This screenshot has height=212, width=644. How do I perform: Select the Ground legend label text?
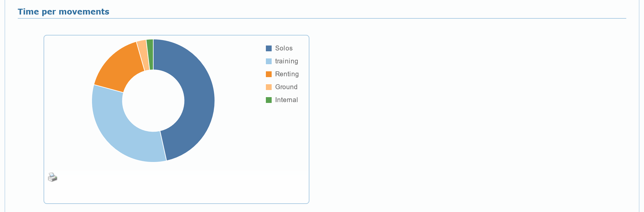tap(286, 87)
